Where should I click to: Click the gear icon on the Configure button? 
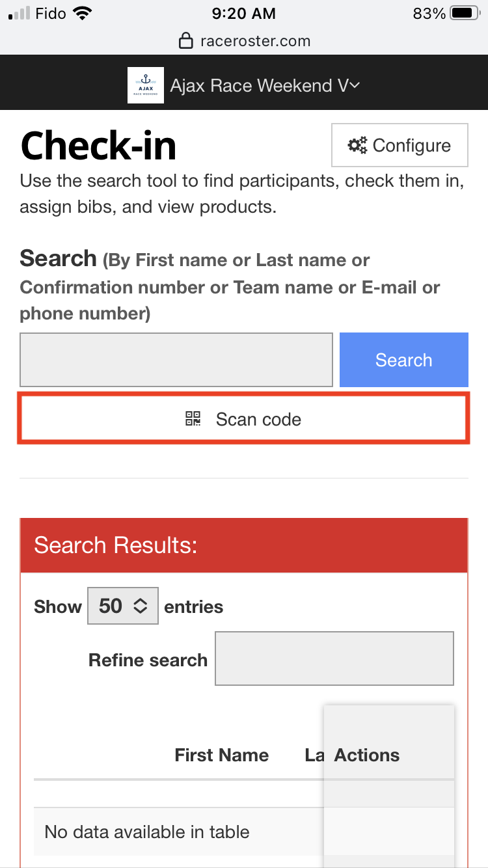pyautogui.click(x=358, y=145)
